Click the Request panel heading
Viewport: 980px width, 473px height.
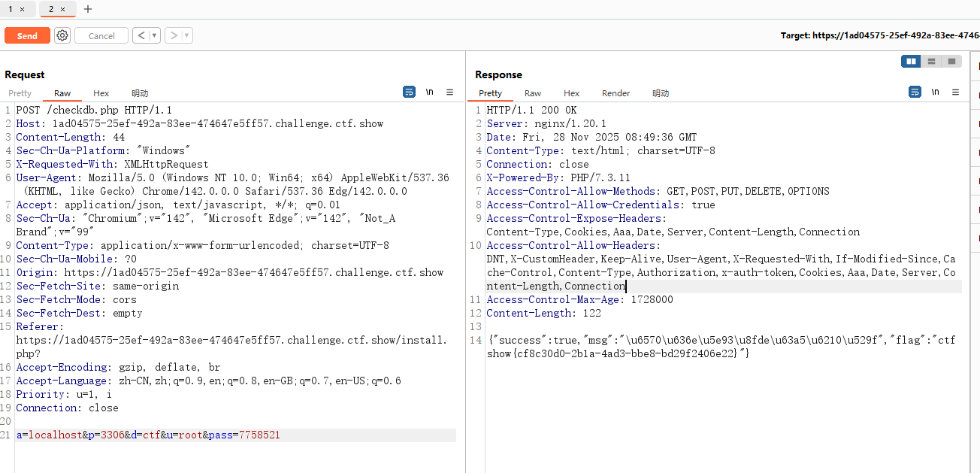pyautogui.click(x=25, y=74)
